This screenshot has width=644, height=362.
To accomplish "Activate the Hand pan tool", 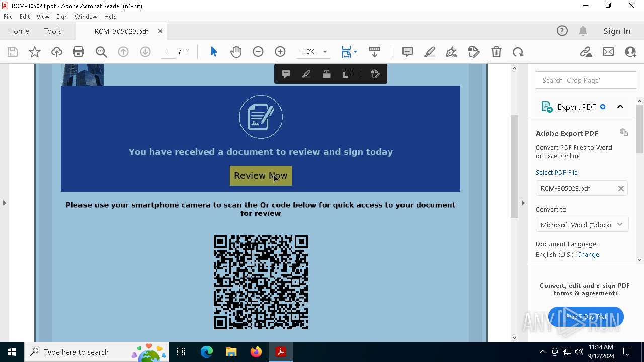I will [236, 52].
